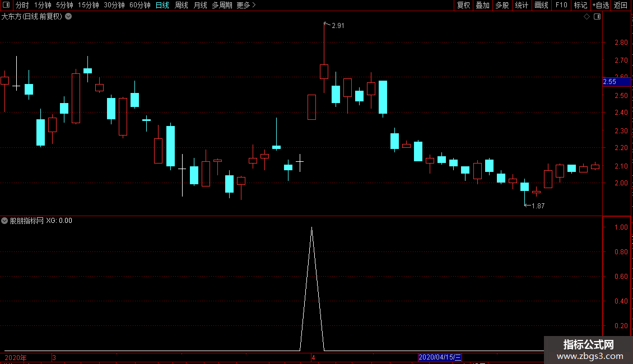Click the 标记 mark button
The height and width of the screenshot is (364, 633).
pos(580,5)
